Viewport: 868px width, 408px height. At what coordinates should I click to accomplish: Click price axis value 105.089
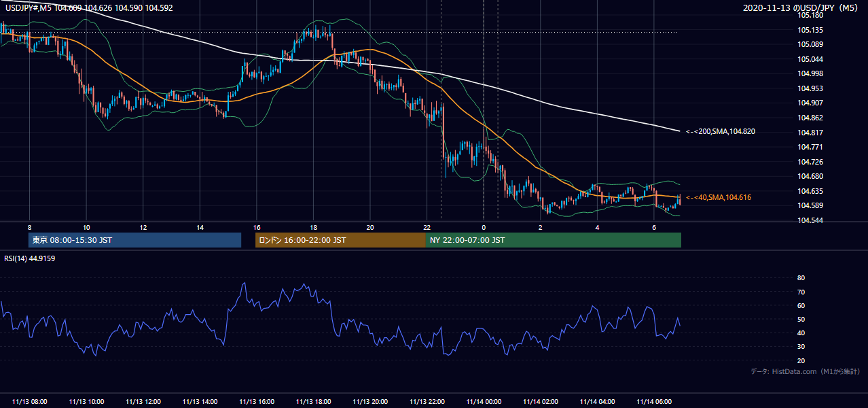coord(810,44)
